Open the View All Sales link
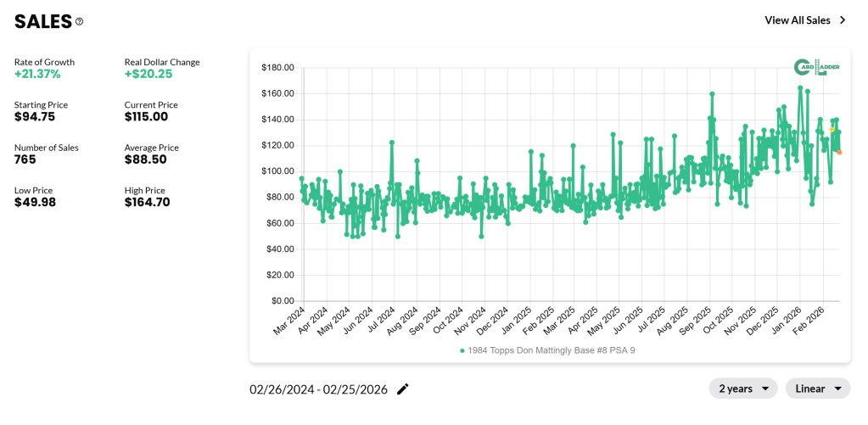 coord(798,20)
